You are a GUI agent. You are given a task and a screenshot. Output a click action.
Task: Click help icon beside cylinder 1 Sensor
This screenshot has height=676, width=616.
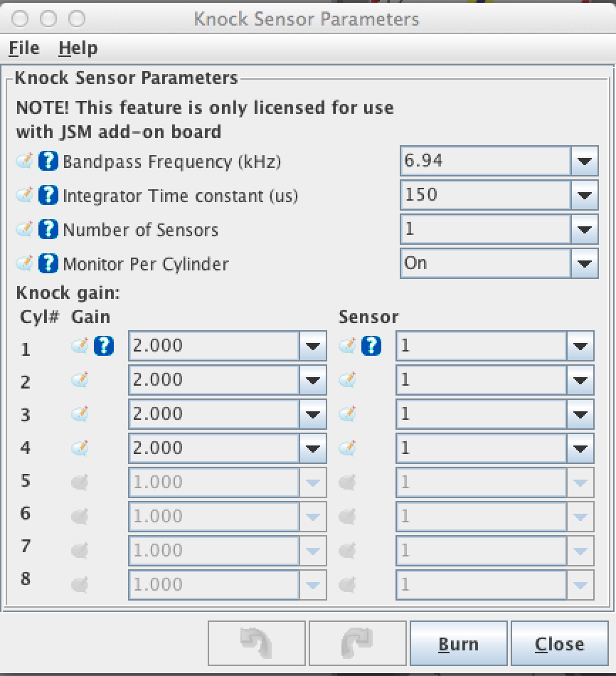point(371,347)
